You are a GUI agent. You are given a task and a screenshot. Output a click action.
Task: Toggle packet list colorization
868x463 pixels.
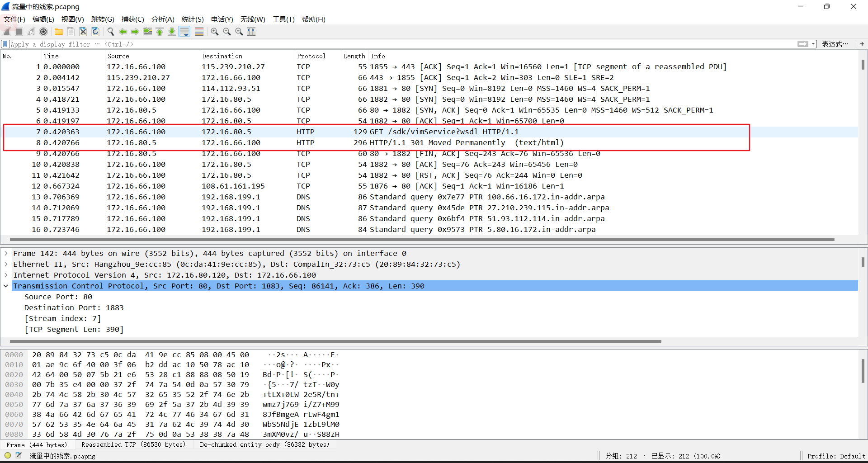coord(199,32)
